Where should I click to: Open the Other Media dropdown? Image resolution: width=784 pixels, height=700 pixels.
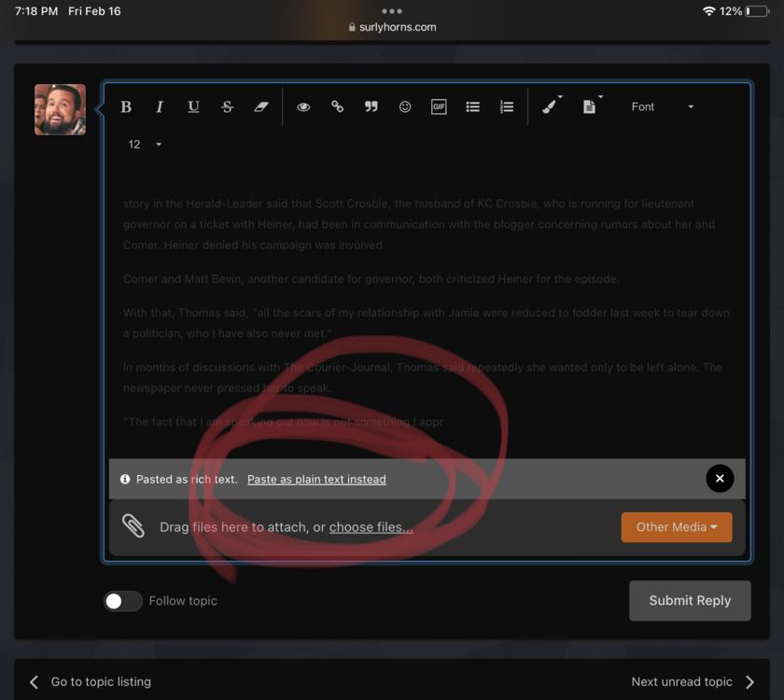click(x=677, y=527)
